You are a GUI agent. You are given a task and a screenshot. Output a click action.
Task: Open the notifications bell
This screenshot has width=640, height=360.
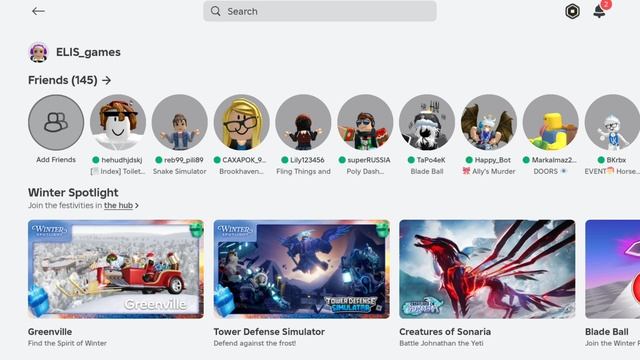[599, 11]
